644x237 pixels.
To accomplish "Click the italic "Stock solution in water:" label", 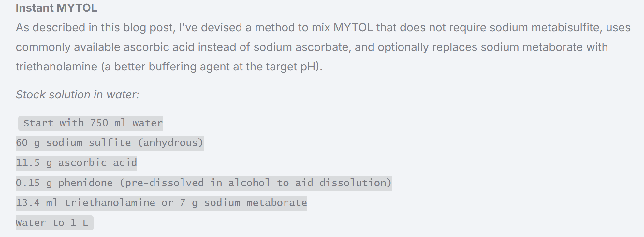I will [78, 95].
